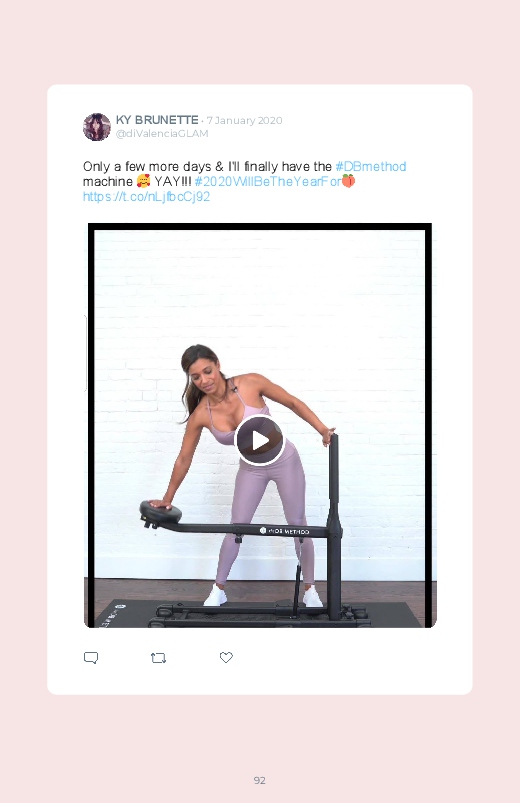
Task: Open the #DBmethod hashtag
Action: (x=371, y=166)
